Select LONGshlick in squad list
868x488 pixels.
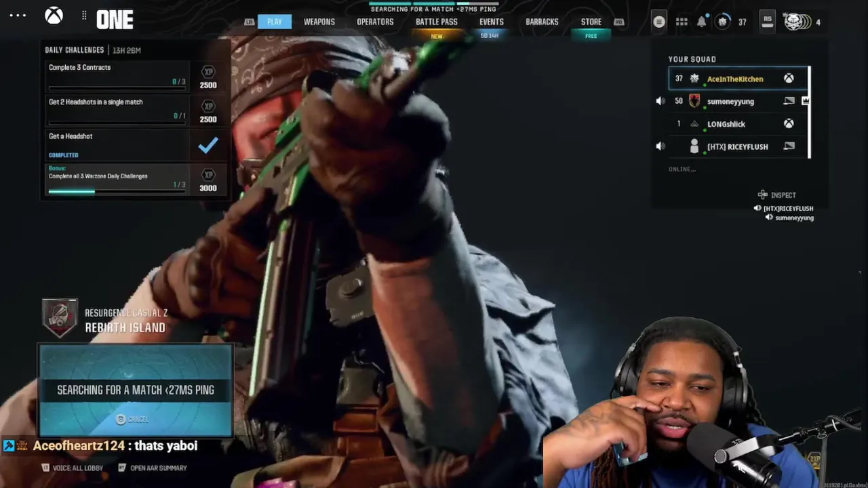(x=738, y=124)
